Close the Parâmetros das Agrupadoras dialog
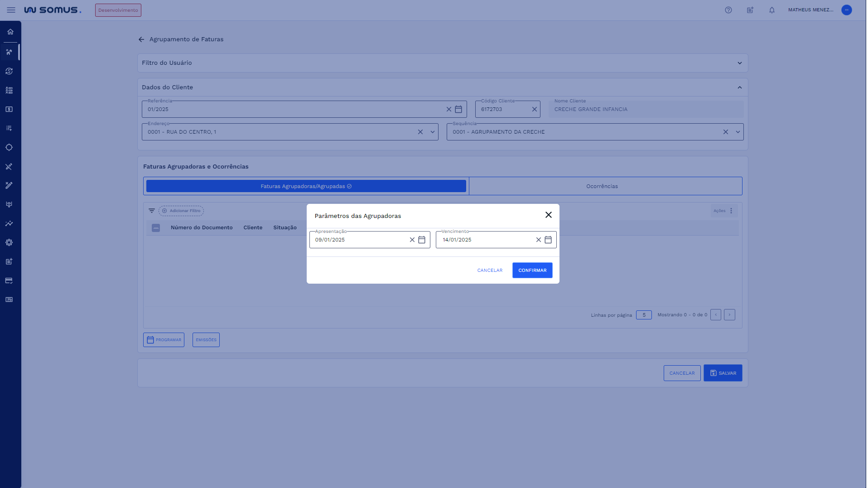This screenshot has width=868, height=488. pyautogui.click(x=548, y=215)
